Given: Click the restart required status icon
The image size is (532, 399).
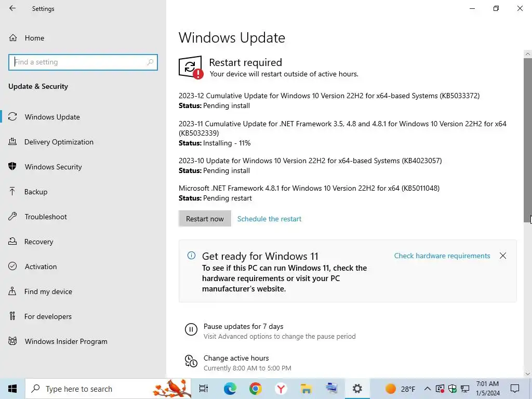Looking at the screenshot, I should tap(191, 67).
